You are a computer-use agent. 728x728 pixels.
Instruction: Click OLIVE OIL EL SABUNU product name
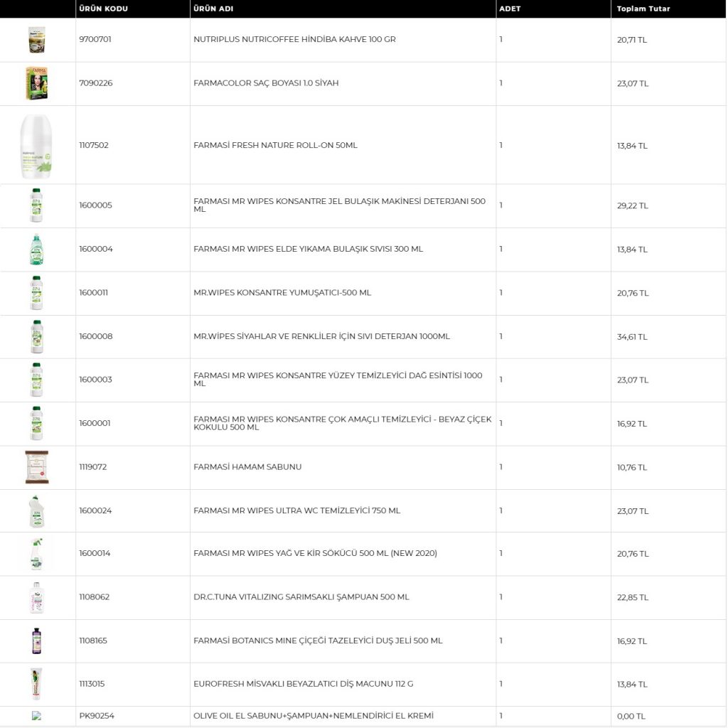tap(314, 716)
